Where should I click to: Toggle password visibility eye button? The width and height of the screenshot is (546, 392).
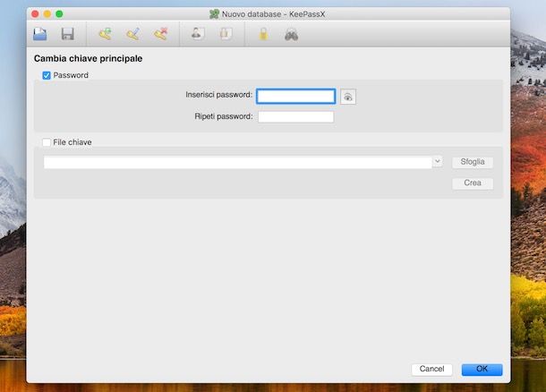pos(348,97)
